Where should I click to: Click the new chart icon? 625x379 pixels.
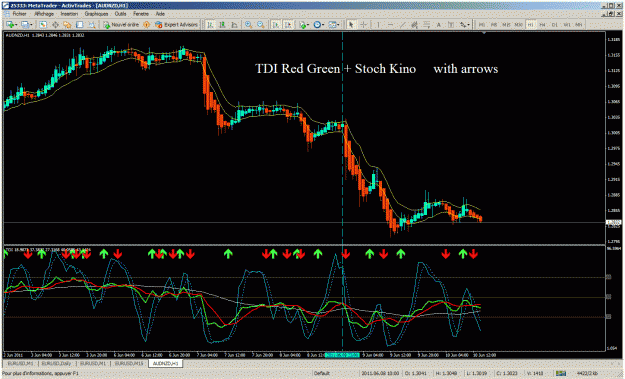click(11, 25)
